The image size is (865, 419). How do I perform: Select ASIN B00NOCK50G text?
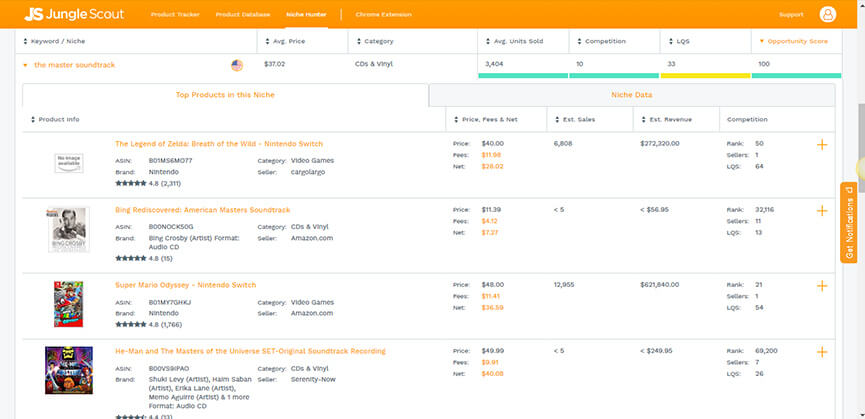pos(170,227)
